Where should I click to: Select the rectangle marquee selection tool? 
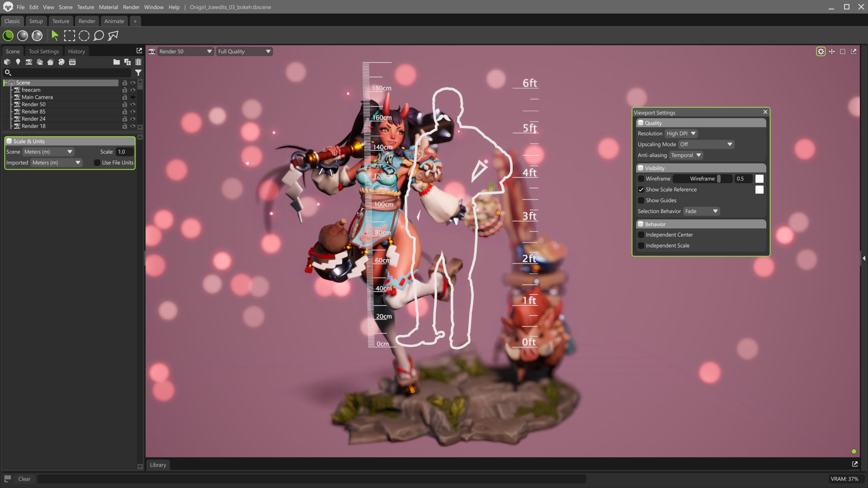coord(70,36)
